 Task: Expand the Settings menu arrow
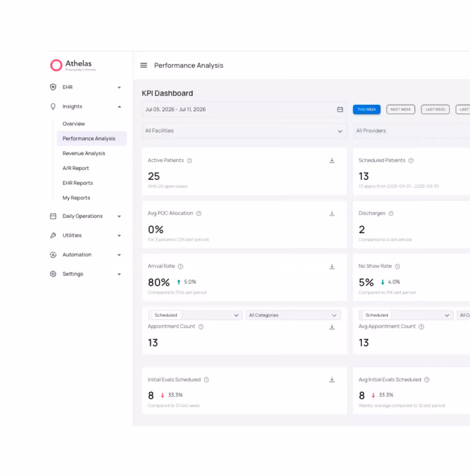[119, 274]
